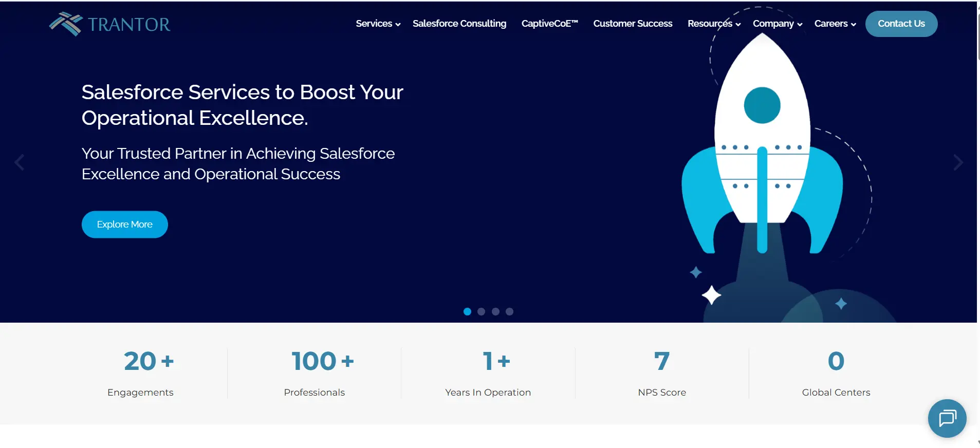Advance to next slide arrow
980x448 pixels.
pos(958,162)
